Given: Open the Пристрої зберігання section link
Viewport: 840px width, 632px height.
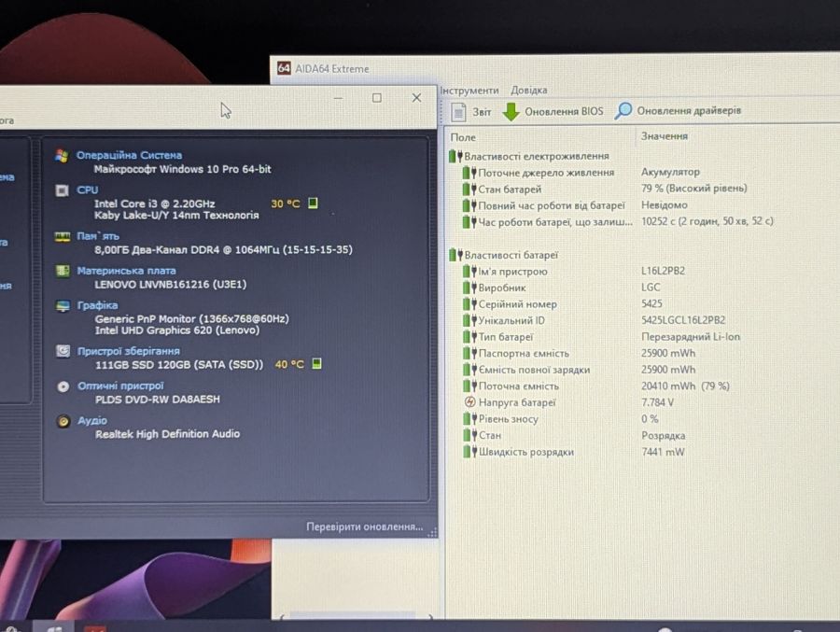Looking at the screenshot, I should coord(129,351).
